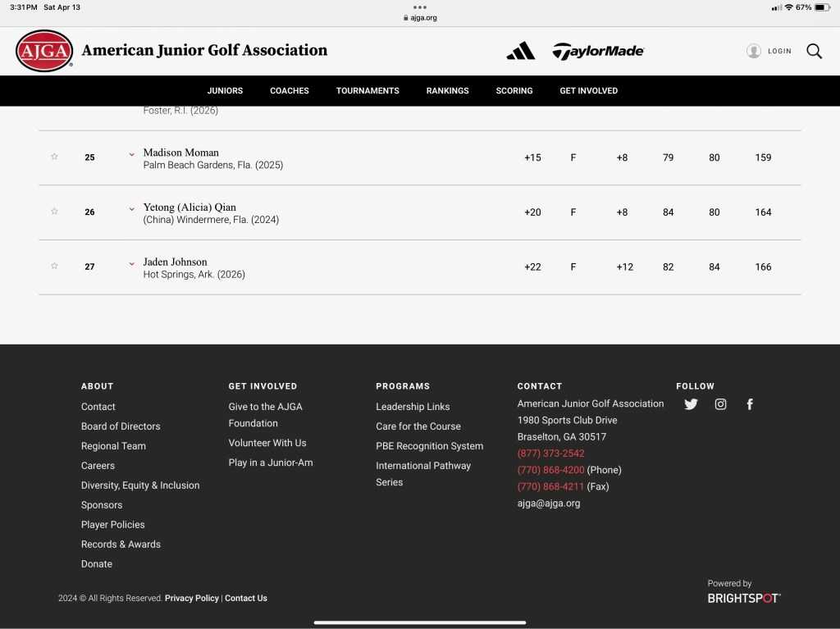This screenshot has height=629, width=840.
Task: Toggle favorite star for Madison Moman
Action: (55, 157)
